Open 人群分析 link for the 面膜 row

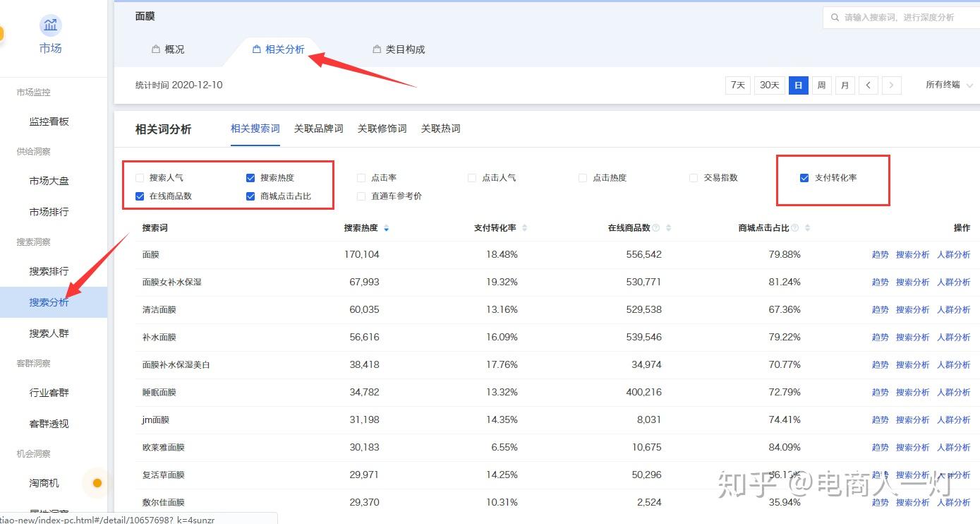pyautogui.click(x=954, y=254)
